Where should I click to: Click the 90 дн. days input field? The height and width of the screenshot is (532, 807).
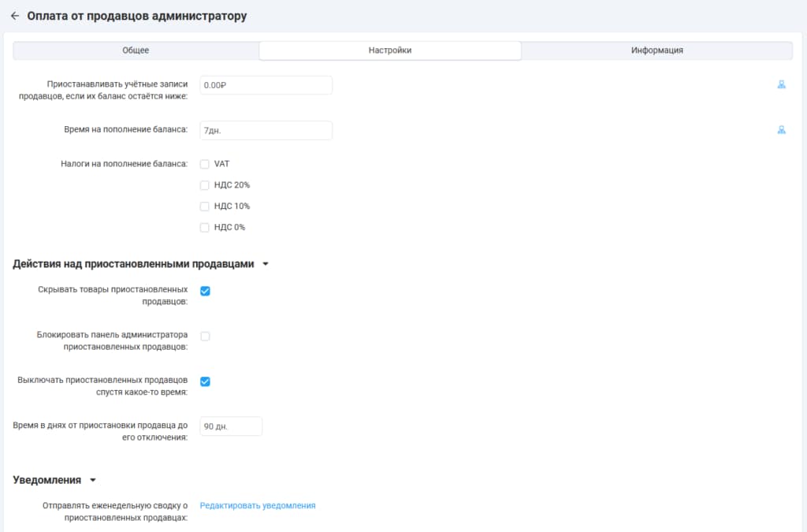(x=230, y=426)
